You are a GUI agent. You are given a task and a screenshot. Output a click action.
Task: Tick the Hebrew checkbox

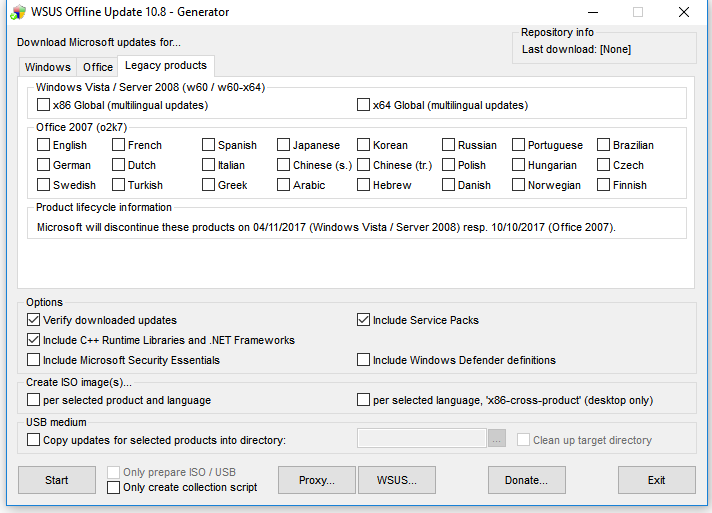pyautogui.click(x=363, y=185)
